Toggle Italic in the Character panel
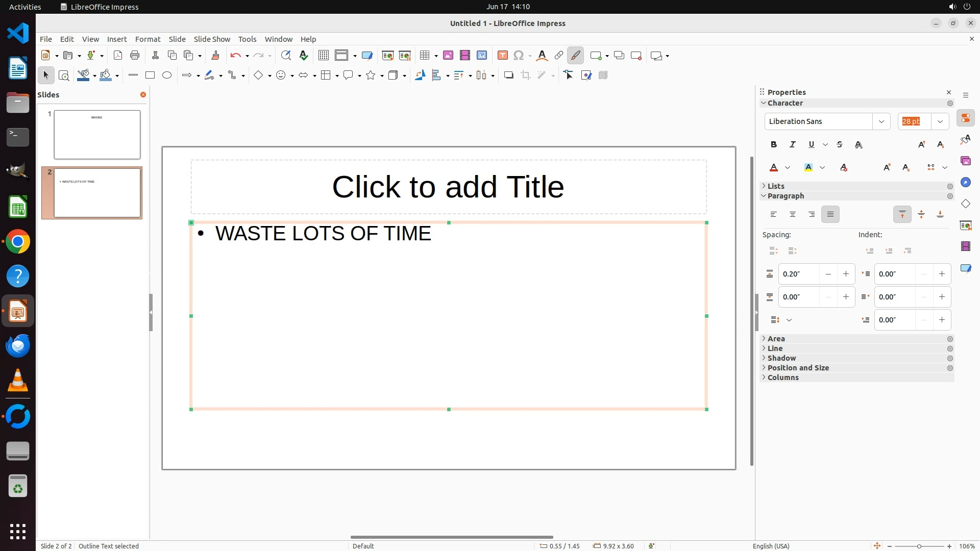The width and height of the screenshot is (980, 551). pyautogui.click(x=793, y=145)
